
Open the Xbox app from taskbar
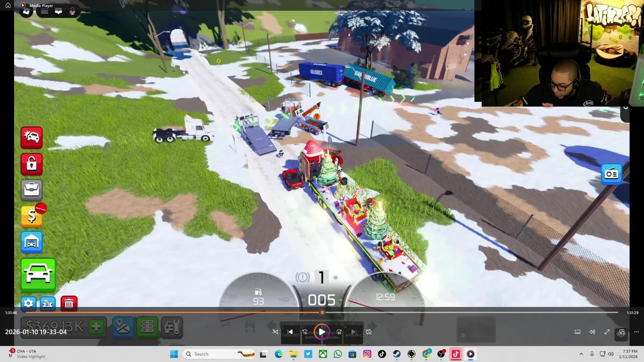[x=323, y=354]
